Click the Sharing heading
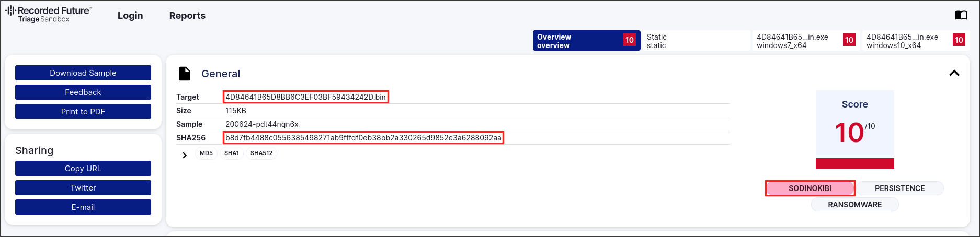This screenshot has height=237, width=980. point(34,151)
